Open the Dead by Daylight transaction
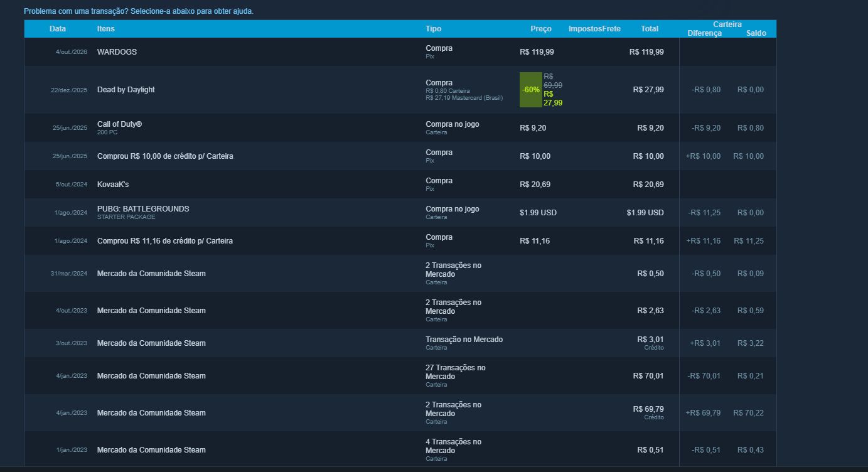Viewport: 868px width, 472px height. (x=400, y=90)
